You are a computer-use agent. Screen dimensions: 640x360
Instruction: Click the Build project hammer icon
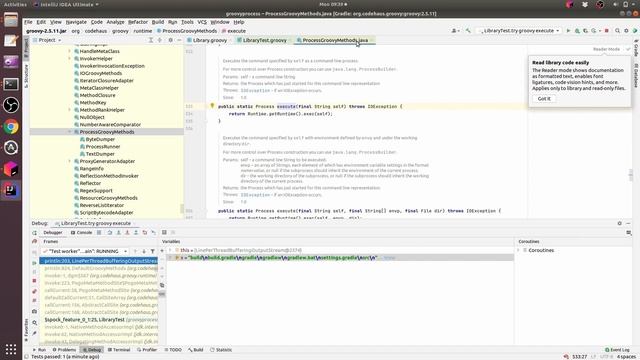468,31
